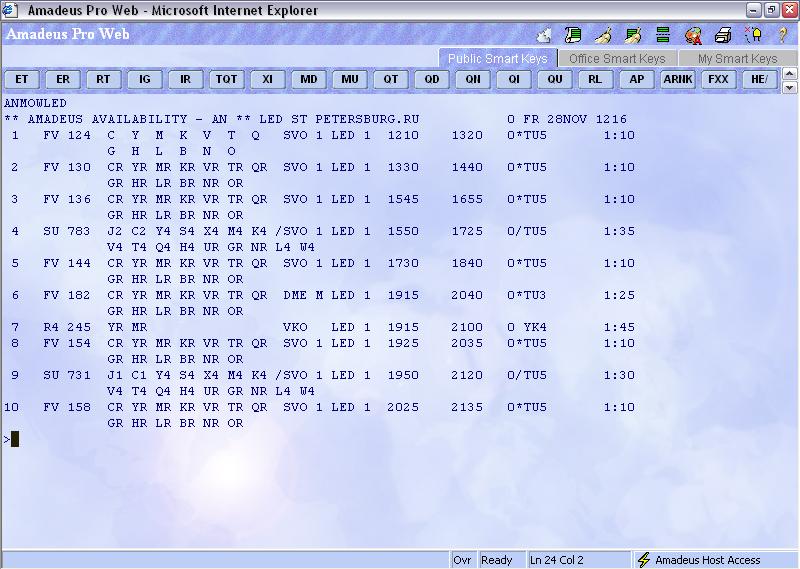Click the lightning bolt Amadeus Host Access icon

tap(644, 560)
